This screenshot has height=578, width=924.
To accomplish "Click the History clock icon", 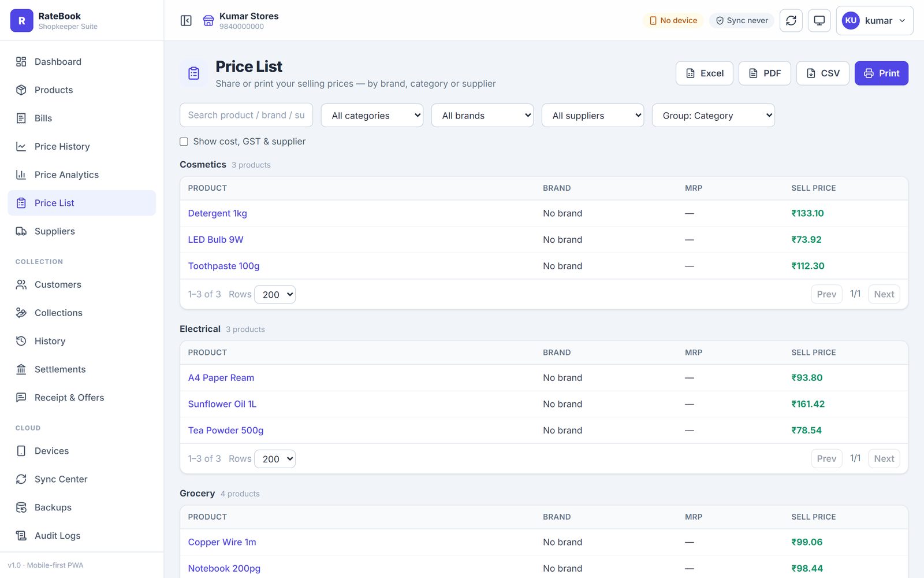I will point(21,341).
